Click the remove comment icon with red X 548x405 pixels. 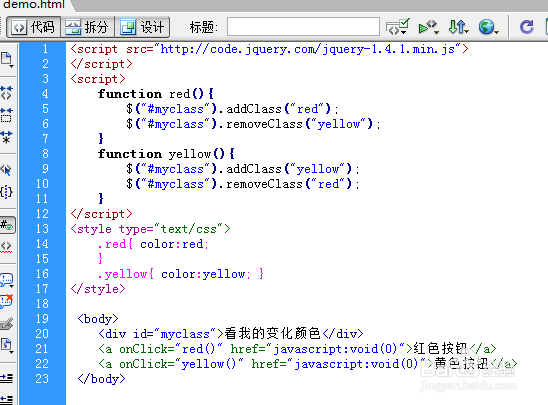click(x=7, y=301)
